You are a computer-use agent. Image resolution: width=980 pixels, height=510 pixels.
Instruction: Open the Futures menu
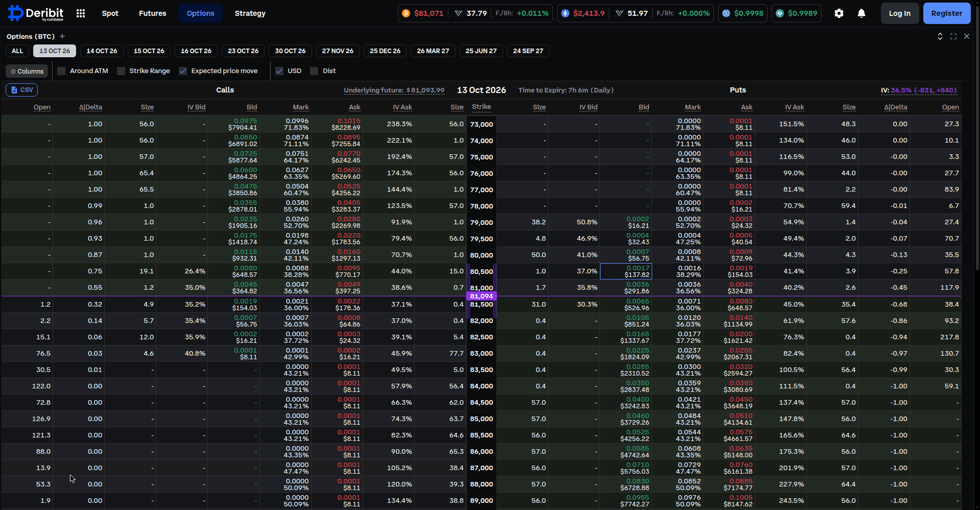tap(153, 13)
